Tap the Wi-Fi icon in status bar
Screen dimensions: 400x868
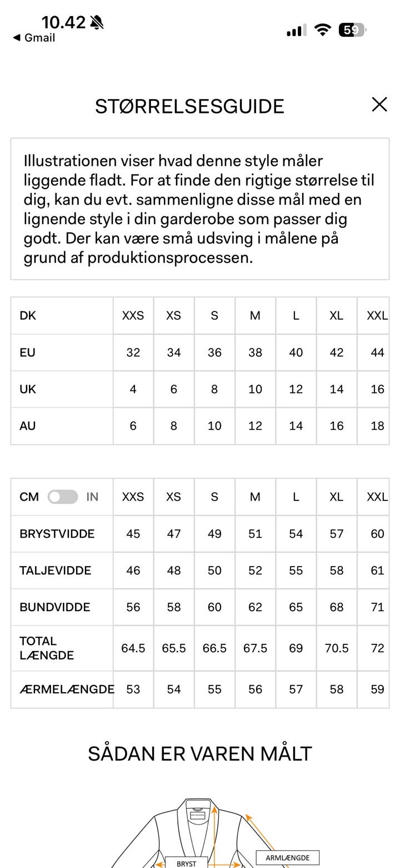pos(323,31)
